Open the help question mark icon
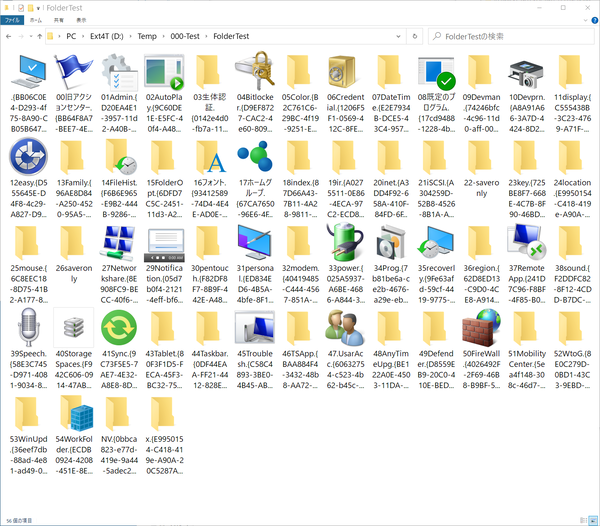The image size is (600, 526). pos(595,20)
